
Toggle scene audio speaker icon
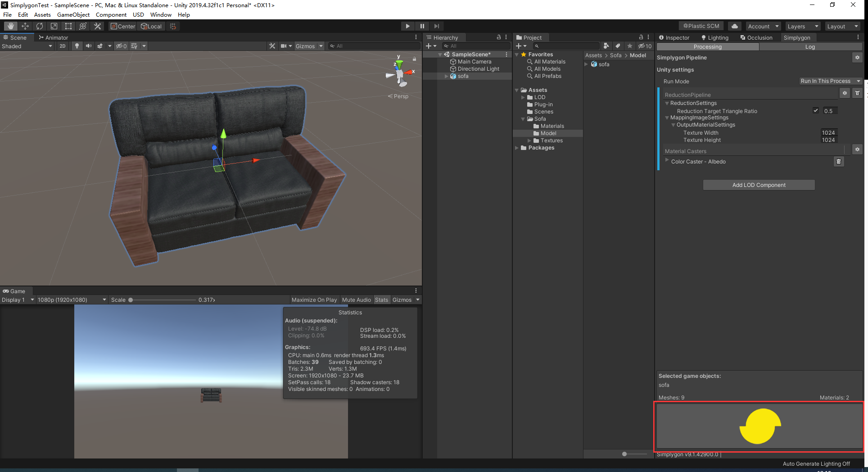click(89, 46)
